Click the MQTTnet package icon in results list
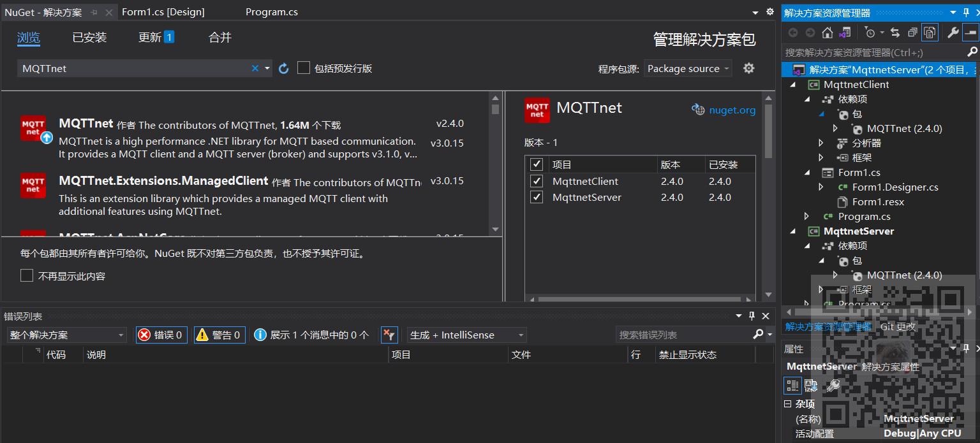This screenshot has width=980, height=443. (33, 128)
